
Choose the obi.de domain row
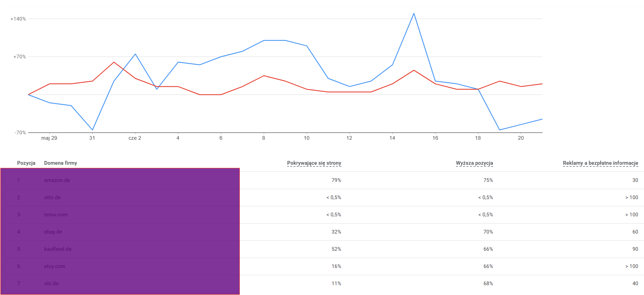click(51, 284)
